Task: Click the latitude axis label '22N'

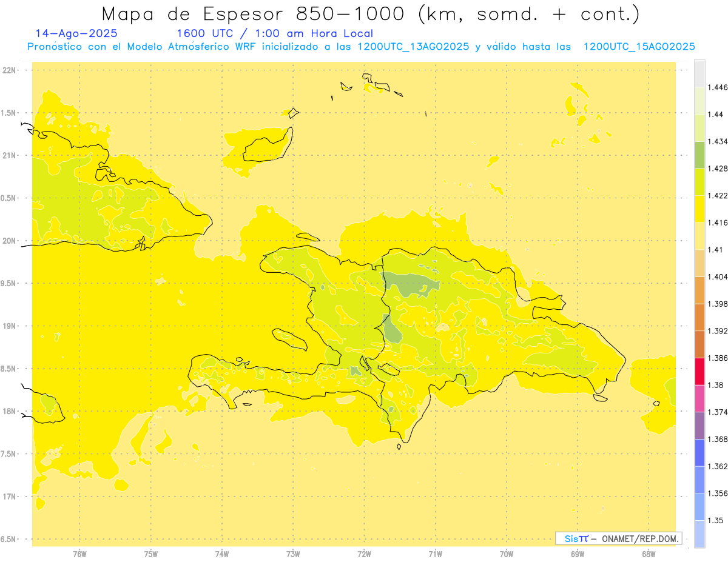Action: (9, 70)
